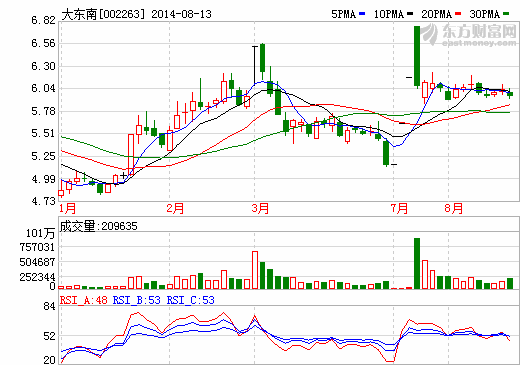Click the large green candlestick peaking near 6.82
Screen dimensions: 520x365
[417, 56]
